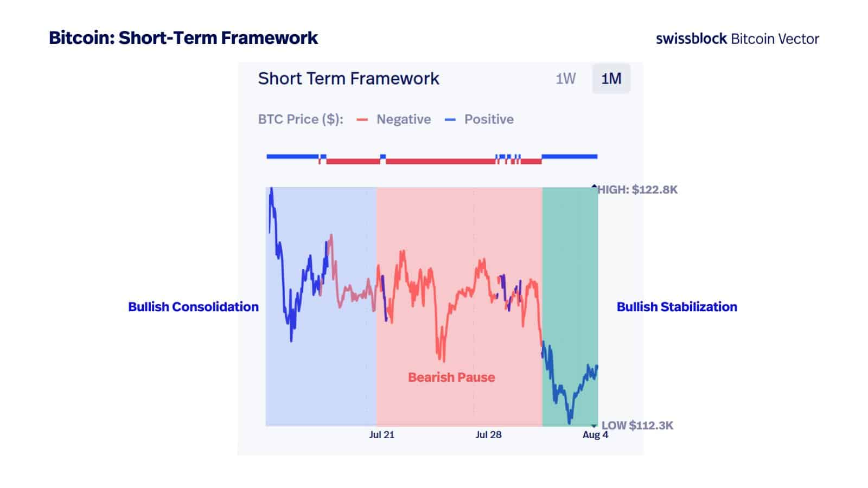Click the HIGH $122.8K triangle marker
The width and height of the screenshot is (868, 488).
(x=594, y=187)
